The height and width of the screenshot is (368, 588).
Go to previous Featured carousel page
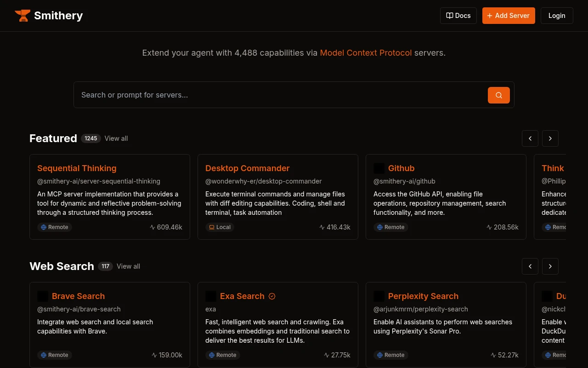point(530,138)
